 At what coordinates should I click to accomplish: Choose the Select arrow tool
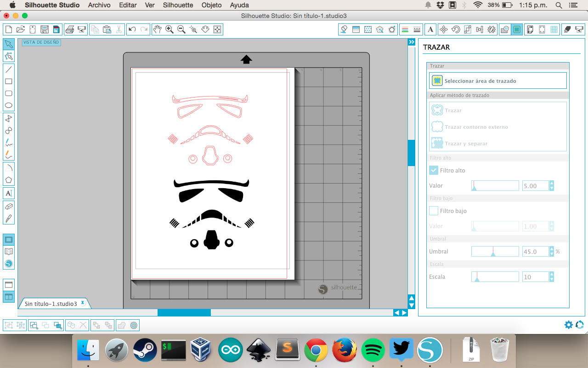click(9, 44)
